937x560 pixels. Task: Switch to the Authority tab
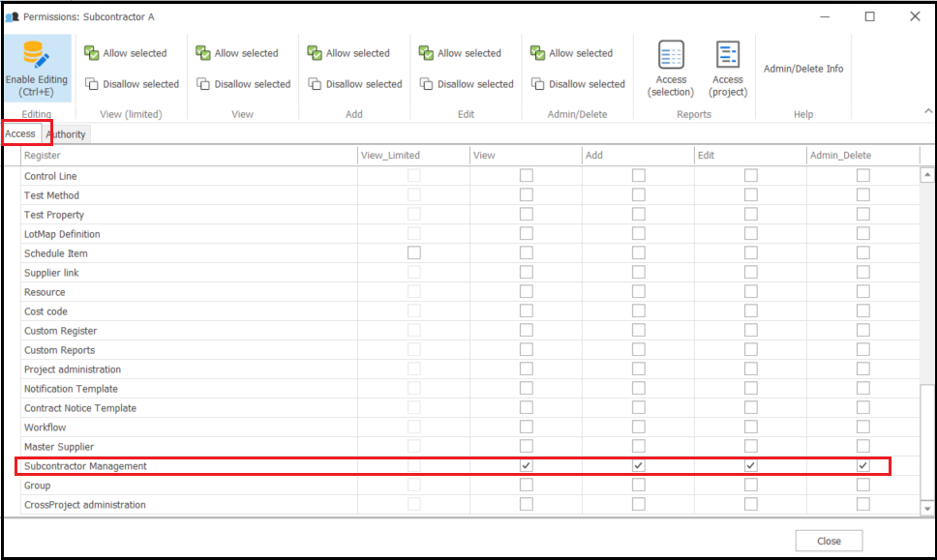coord(67,134)
